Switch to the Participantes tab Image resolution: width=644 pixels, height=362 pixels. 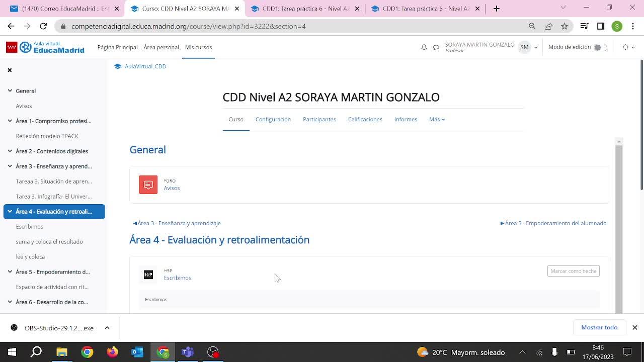pyautogui.click(x=319, y=119)
